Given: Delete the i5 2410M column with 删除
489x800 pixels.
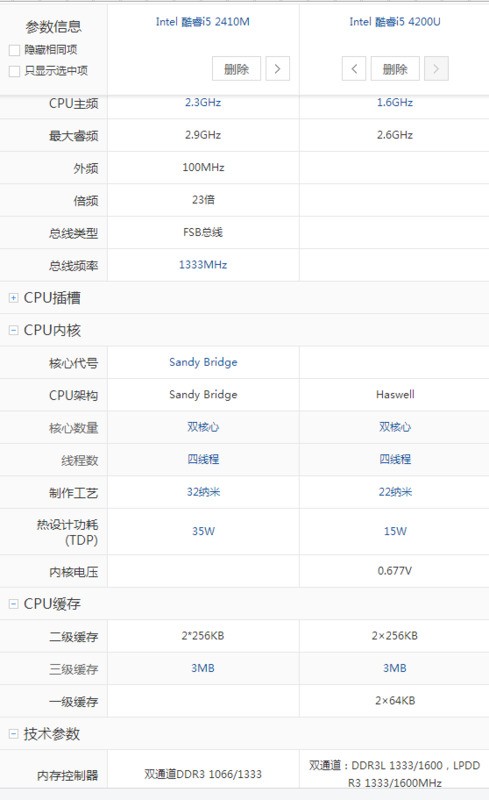Looking at the screenshot, I should coord(236,69).
